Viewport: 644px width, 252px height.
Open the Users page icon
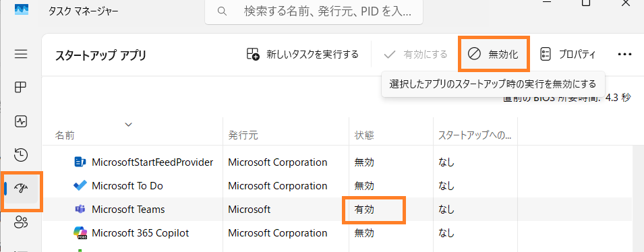point(21,222)
